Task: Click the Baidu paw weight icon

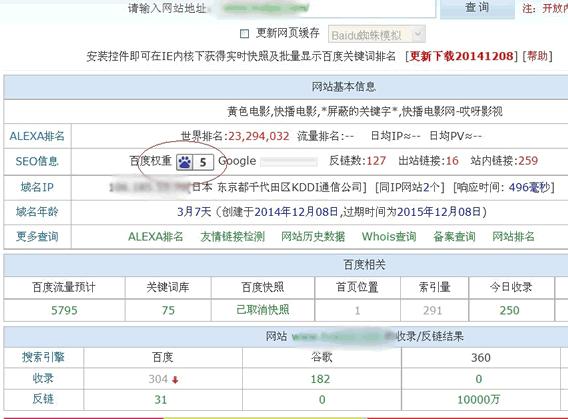Action: pyautogui.click(x=185, y=162)
